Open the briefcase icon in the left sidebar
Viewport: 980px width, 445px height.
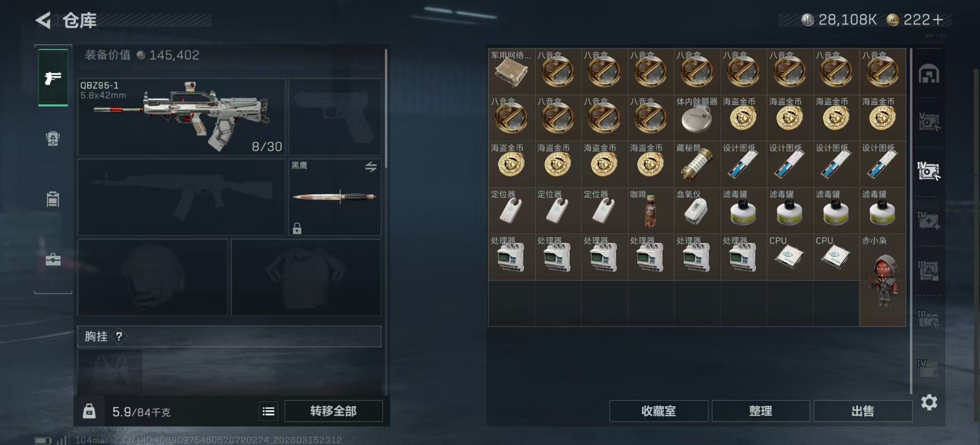53,259
